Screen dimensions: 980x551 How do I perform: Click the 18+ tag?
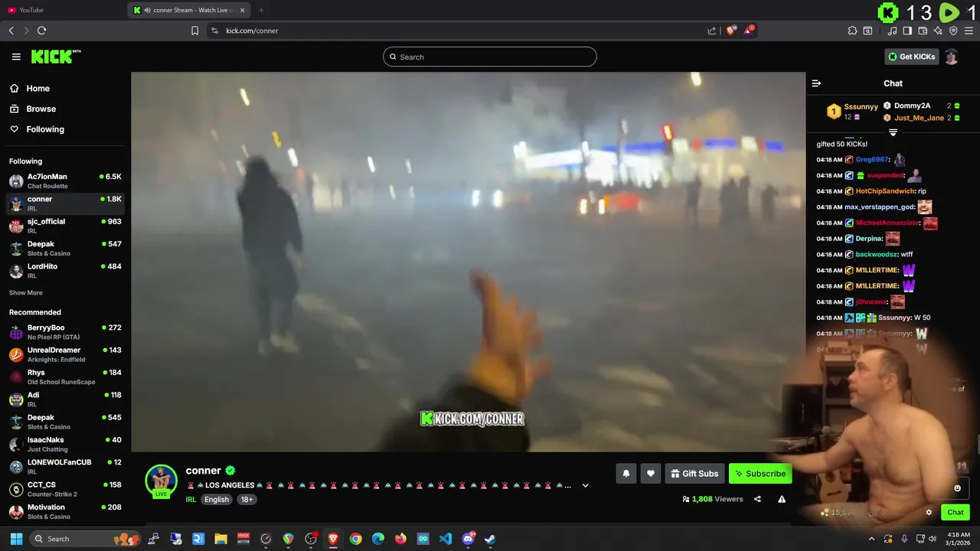point(247,499)
